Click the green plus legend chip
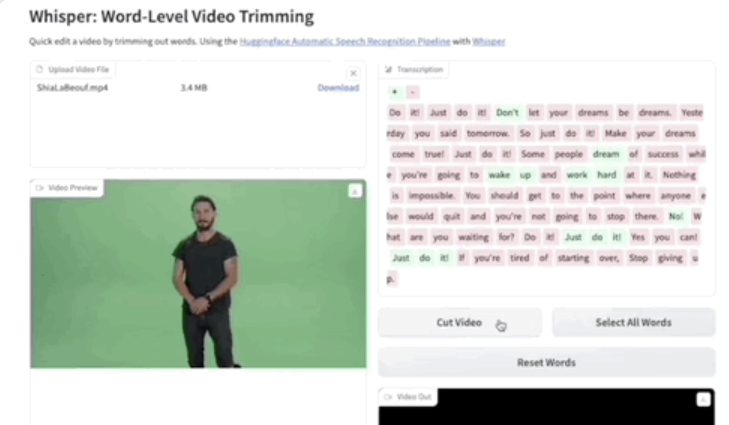Image resolution: width=729 pixels, height=425 pixels. click(x=395, y=92)
